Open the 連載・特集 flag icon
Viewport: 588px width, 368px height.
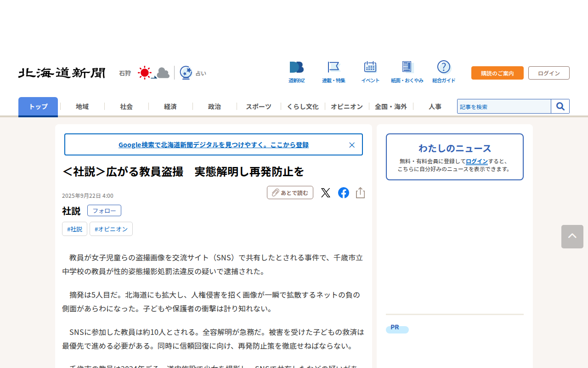[x=334, y=67]
